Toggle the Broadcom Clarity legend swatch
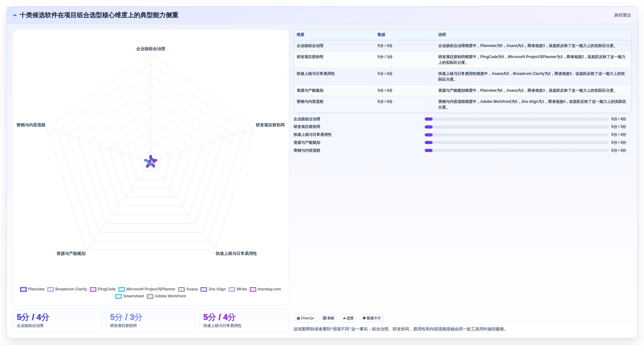644x345 pixels. click(x=50, y=289)
